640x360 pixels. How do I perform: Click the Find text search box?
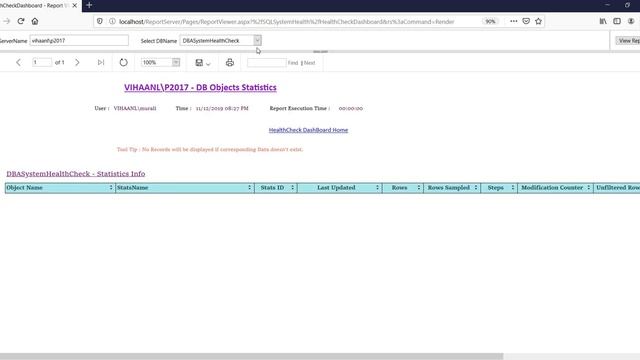click(267, 62)
